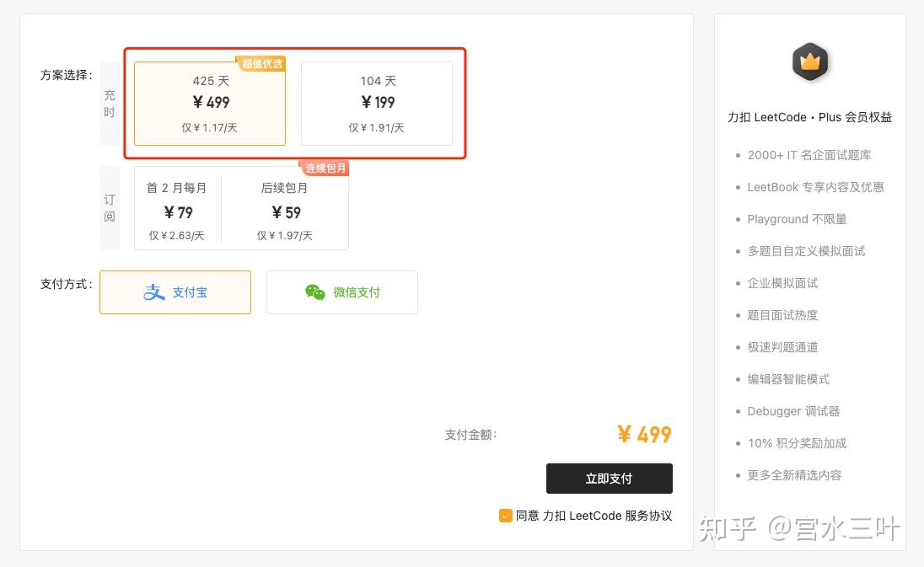Screen dimensions: 924x567
Task: Click the orange checkmark in the agreement checkbox
Action: (506, 516)
